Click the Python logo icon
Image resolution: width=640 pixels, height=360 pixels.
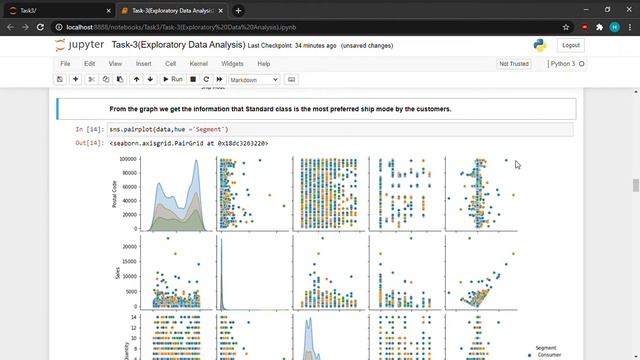tap(540, 45)
